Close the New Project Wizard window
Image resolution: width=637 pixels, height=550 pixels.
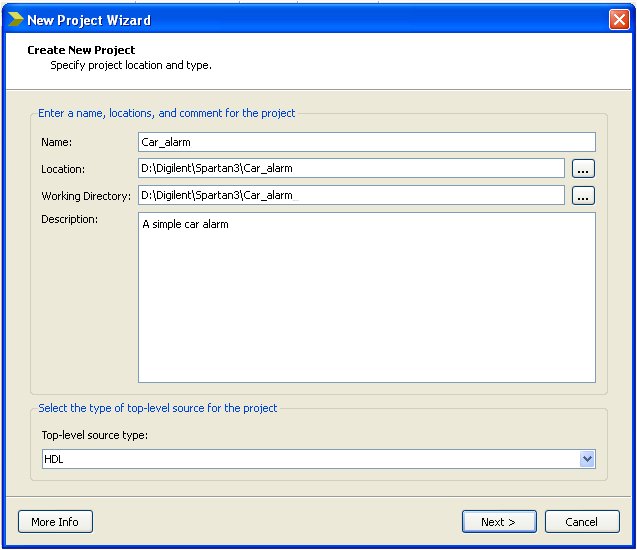(619, 20)
